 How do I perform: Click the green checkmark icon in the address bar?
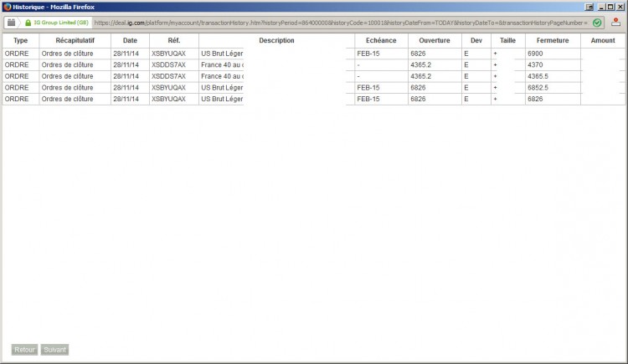[597, 23]
